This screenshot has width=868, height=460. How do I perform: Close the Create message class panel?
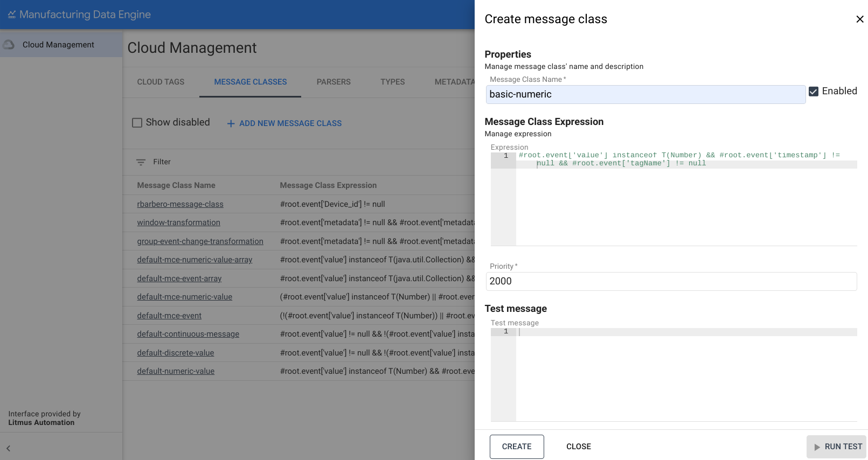click(859, 19)
